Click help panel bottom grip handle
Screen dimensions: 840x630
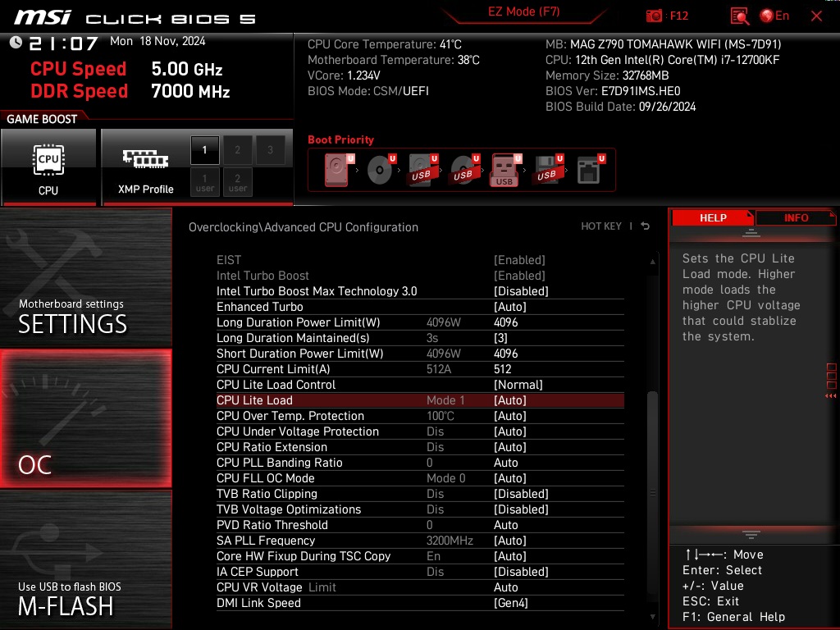[x=751, y=535]
